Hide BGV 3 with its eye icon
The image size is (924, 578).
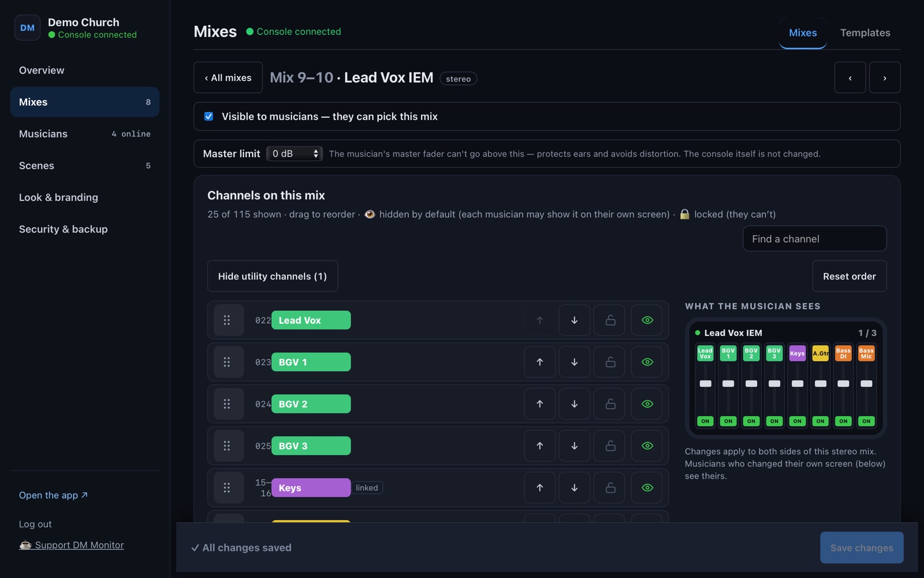tap(647, 446)
